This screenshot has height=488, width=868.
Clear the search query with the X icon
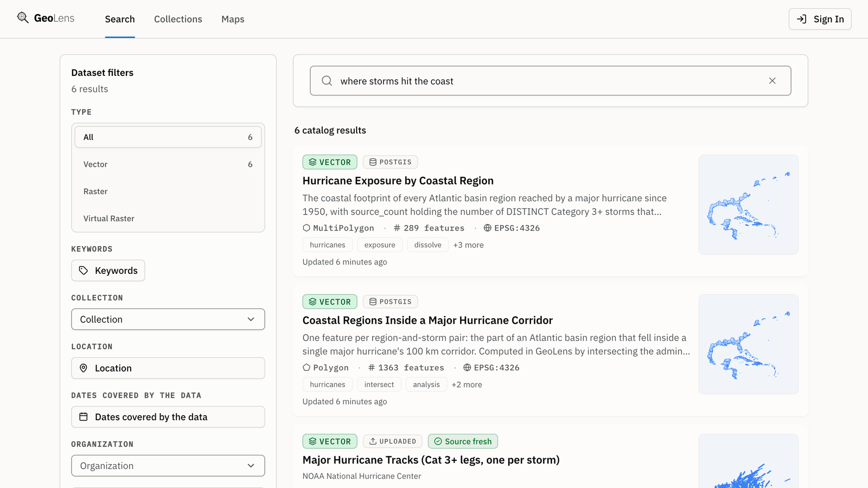[772, 81]
